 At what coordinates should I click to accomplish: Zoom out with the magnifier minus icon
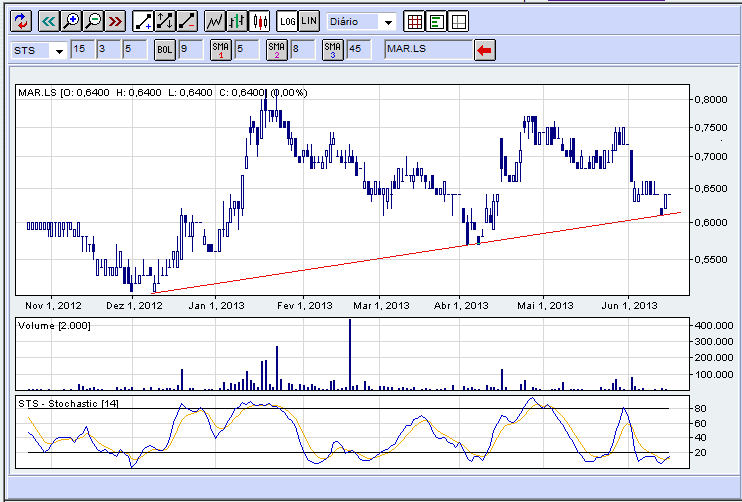coord(94,21)
